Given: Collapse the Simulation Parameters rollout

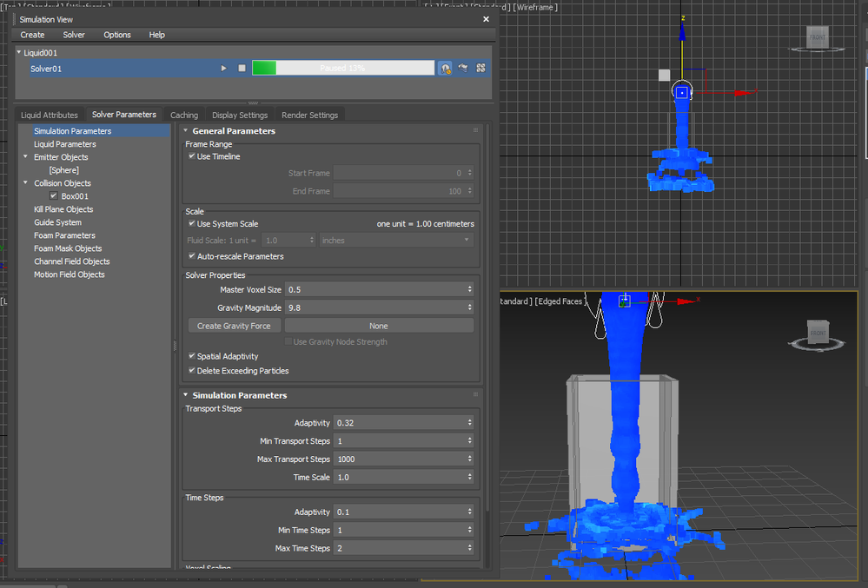Looking at the screenshot, I should [186, 395].
